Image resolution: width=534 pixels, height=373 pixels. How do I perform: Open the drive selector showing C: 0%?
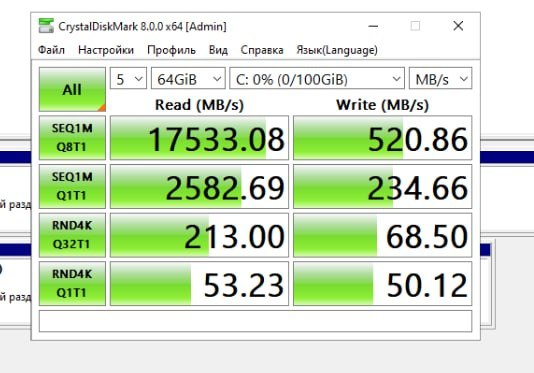[x=317, y=78]
